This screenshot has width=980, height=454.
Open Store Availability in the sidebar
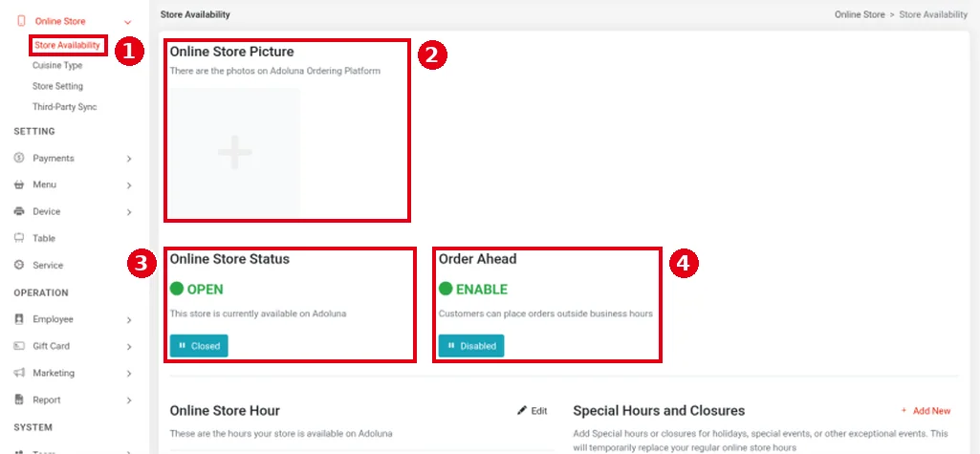(x=68, y=45)
